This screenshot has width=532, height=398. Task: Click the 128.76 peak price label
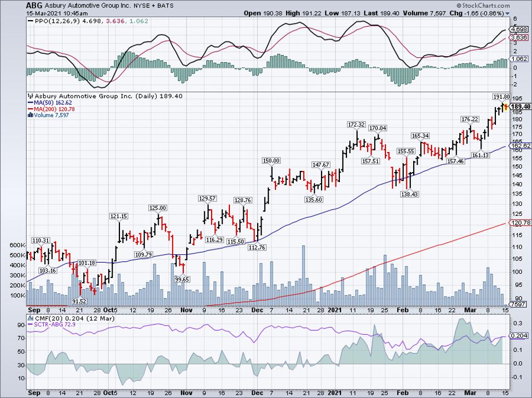[x=243, y=200]
